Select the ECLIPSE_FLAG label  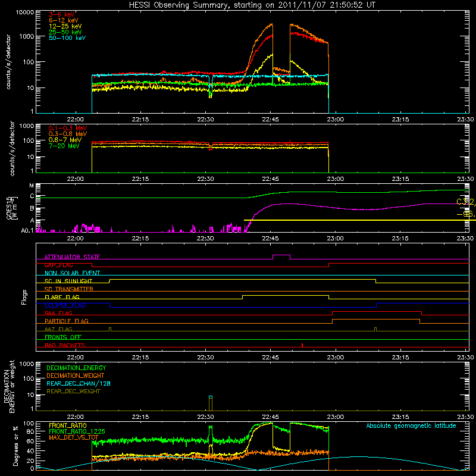pos(65,305)
